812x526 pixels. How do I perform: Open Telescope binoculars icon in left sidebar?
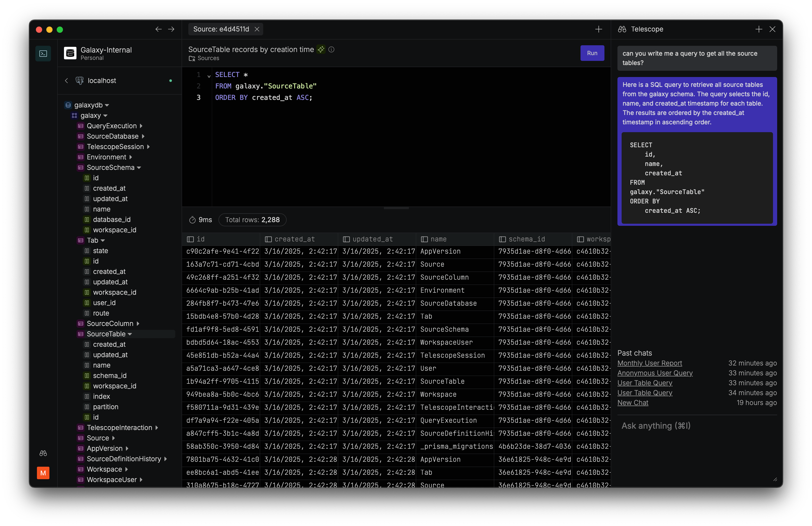43,453
